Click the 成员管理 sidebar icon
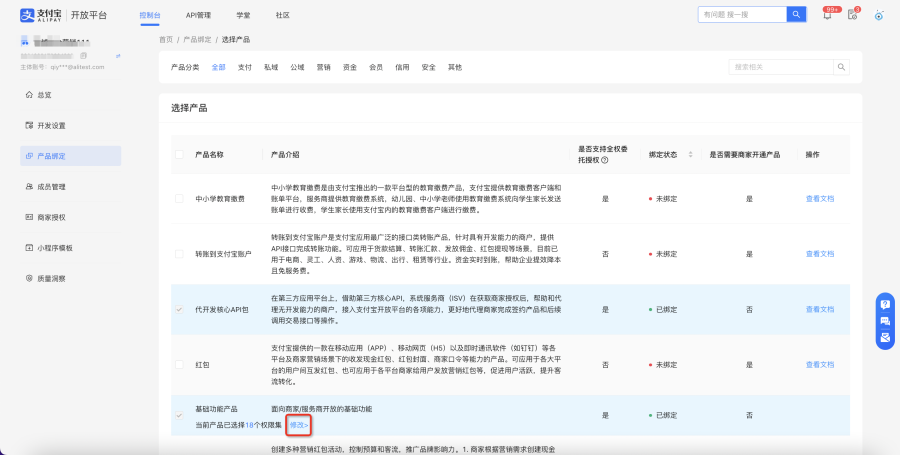 [x=29, y=186]
